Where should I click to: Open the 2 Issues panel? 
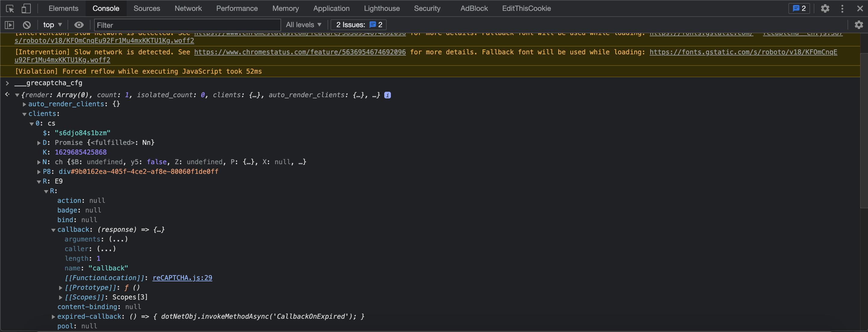coord(358,25)
